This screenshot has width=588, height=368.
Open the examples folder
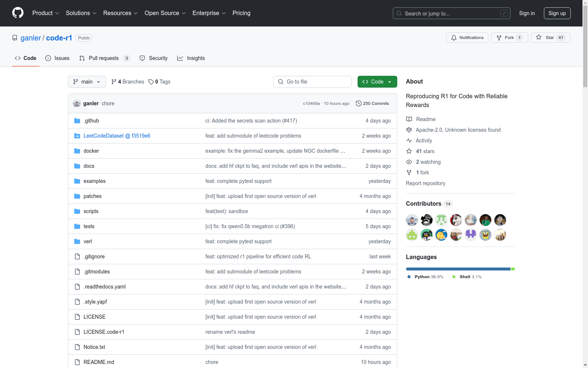[x=94, y=181]
